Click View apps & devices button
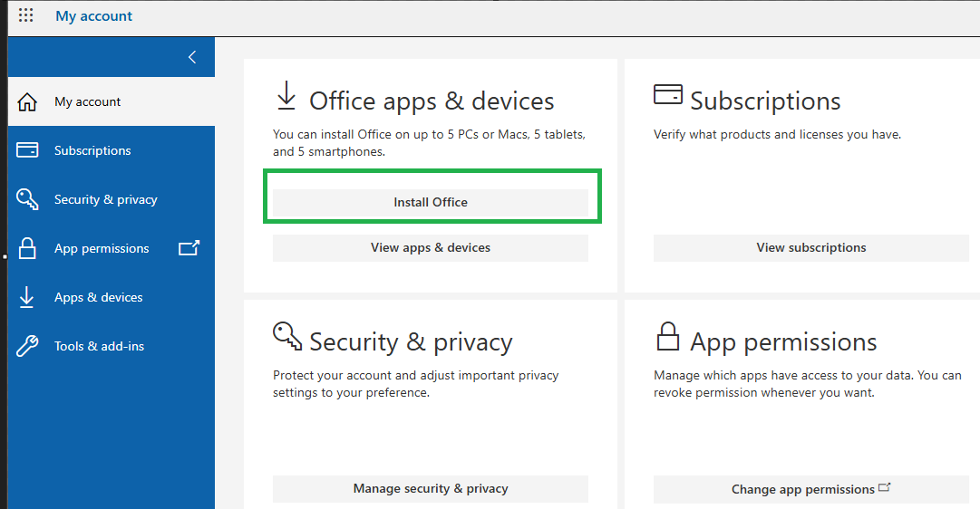 tap(431, 248)
